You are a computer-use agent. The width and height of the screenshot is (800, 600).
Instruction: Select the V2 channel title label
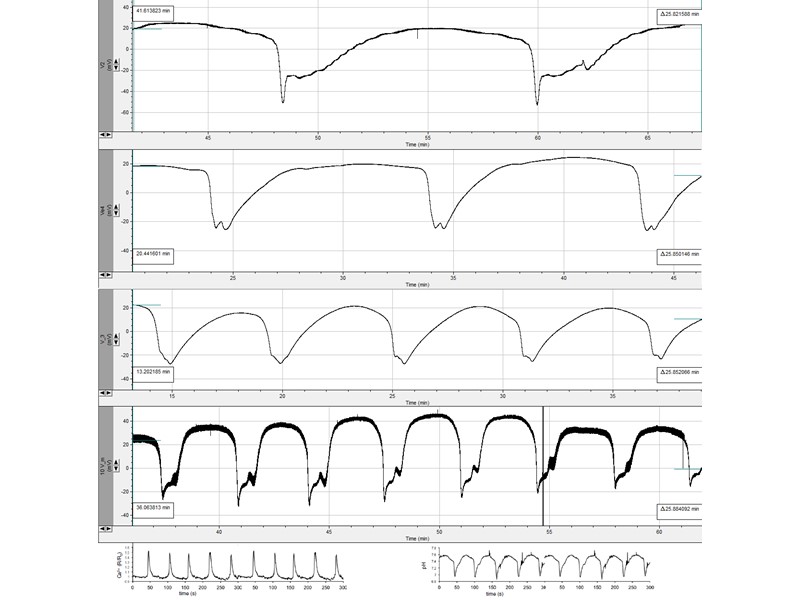pyautogui.click(x=103, y=65)
